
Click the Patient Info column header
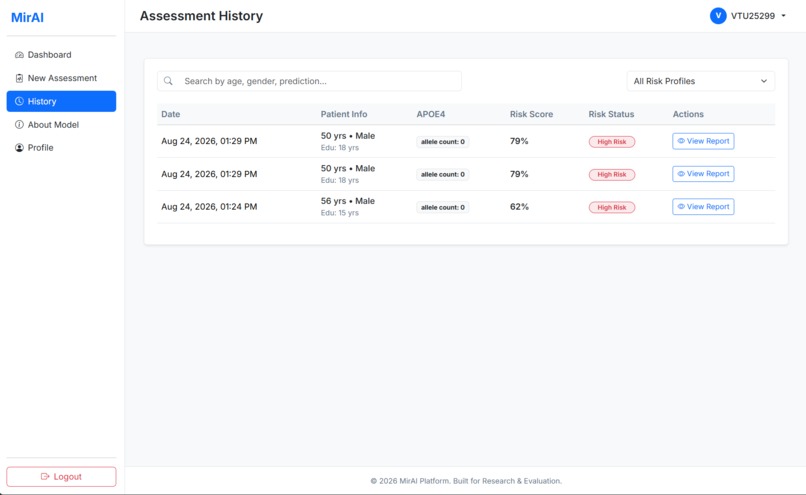pos(344,114)
